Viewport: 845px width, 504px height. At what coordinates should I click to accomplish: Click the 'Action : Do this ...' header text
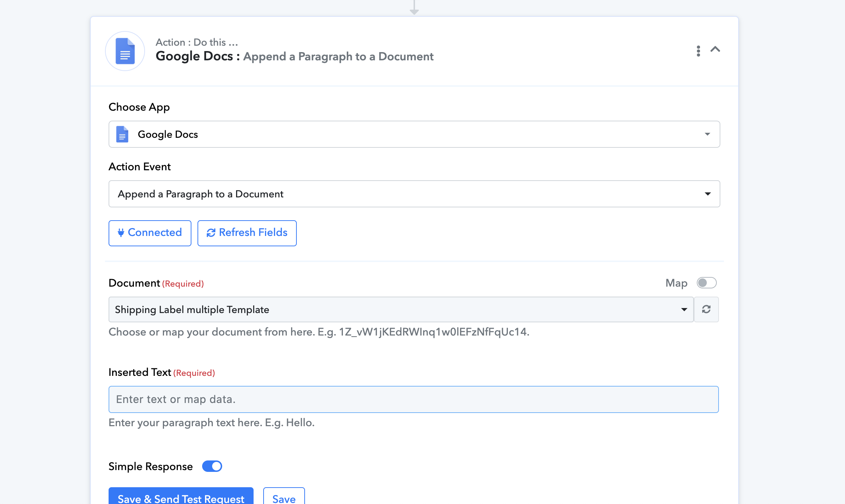point(197,42)
